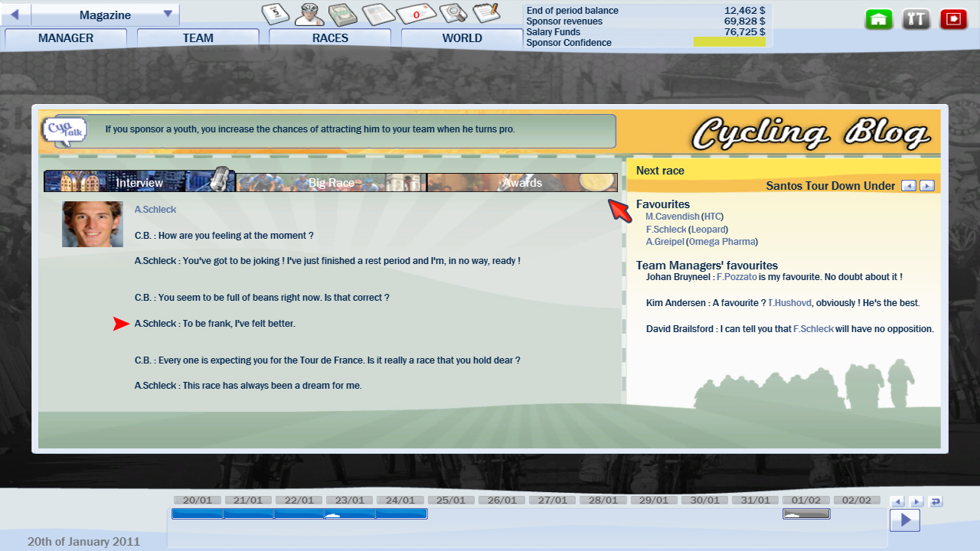Open the WORLD menu dropdown
This screenshot has width=980, height=551.
pyautogui.click(x=462, y=38)
